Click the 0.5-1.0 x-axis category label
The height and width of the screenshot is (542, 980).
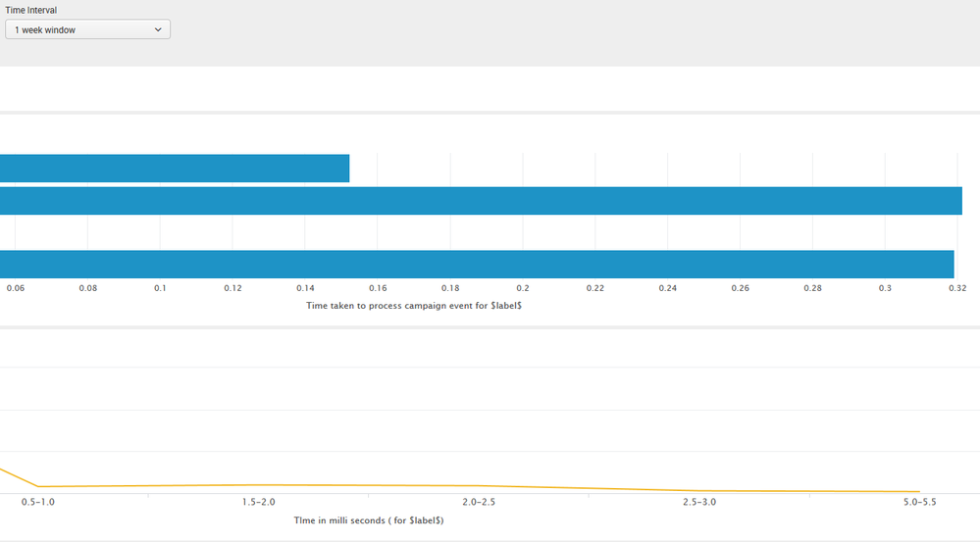click(37, 502)
